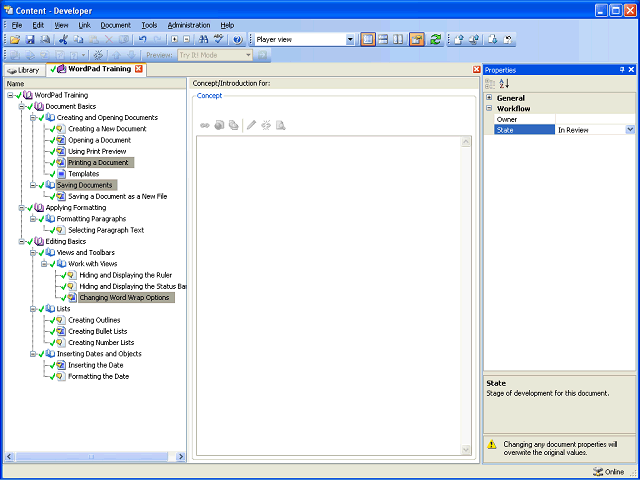The width and height of the screenshot is (640, 480).
Task: Collapse the WordPad Training root node
Action: click(x=10, y=95)
